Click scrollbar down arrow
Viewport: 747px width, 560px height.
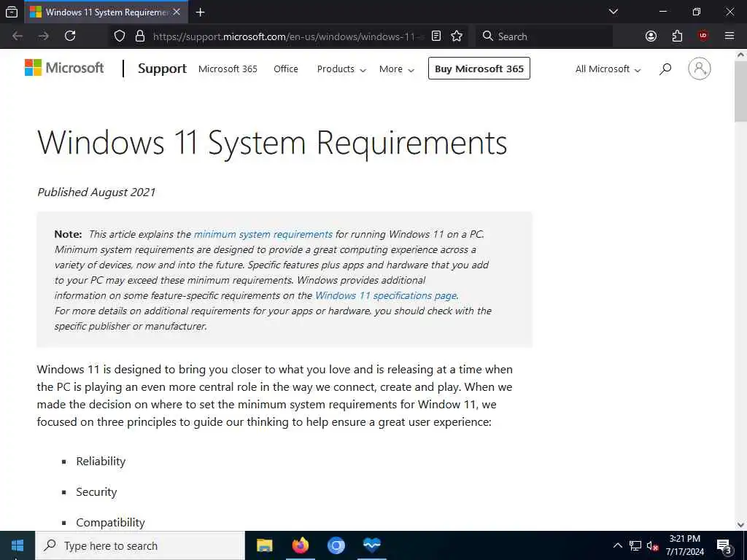(740, 525)
